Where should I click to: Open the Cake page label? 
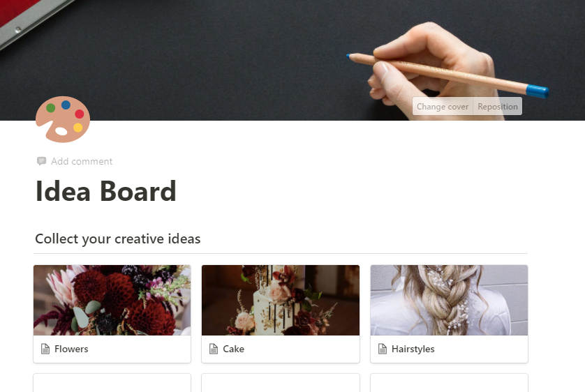(x=234, y=349)
